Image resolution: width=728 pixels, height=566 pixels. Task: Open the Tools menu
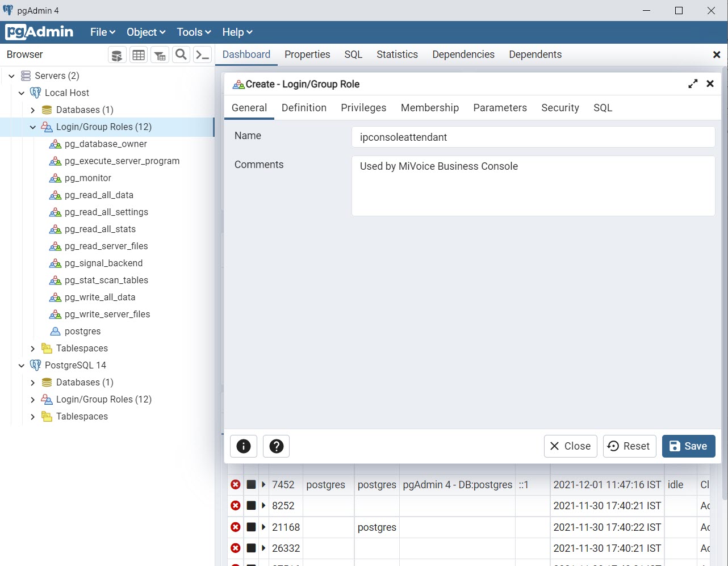click(193, 32)
